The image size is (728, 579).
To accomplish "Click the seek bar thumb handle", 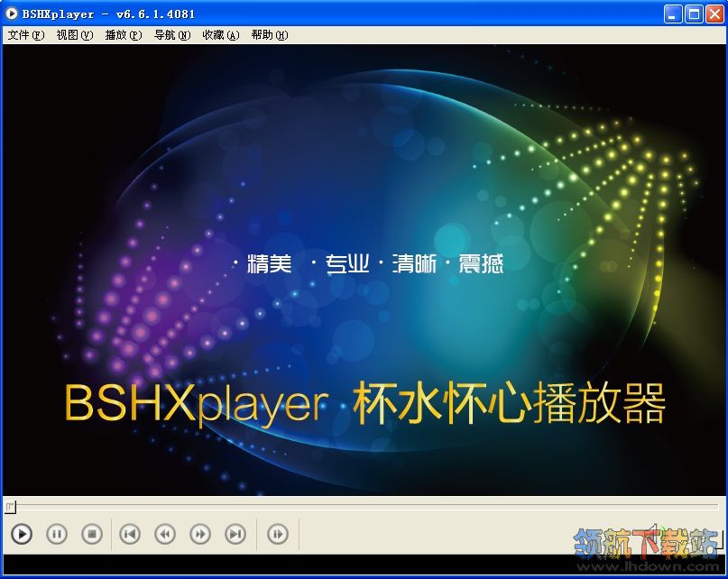I will pos(10,507).
